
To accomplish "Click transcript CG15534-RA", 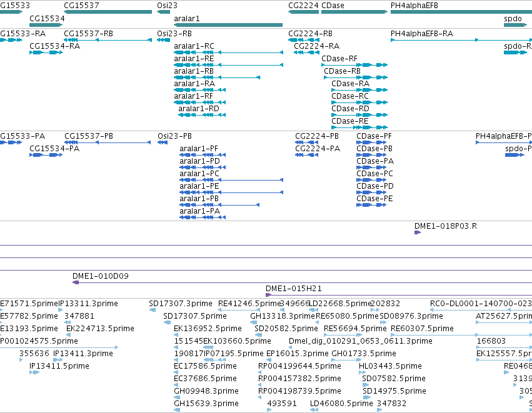I will click(x=46, y=52).
